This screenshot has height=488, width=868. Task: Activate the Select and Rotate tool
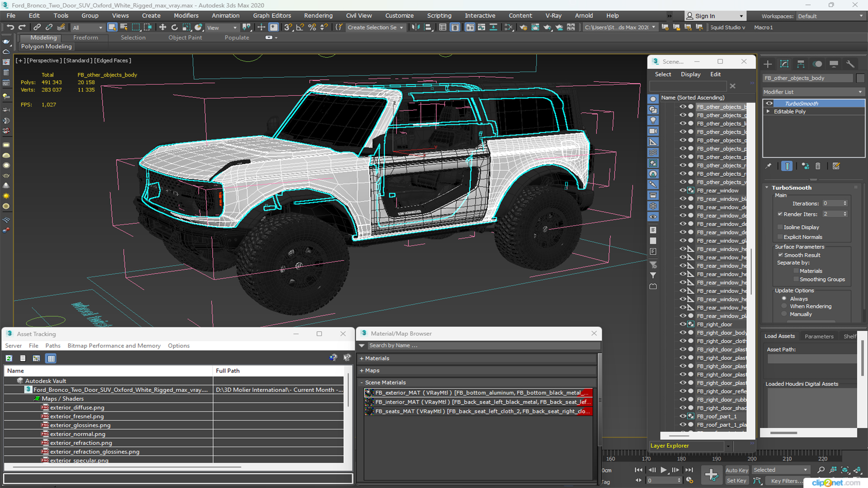tap(175, 28)
